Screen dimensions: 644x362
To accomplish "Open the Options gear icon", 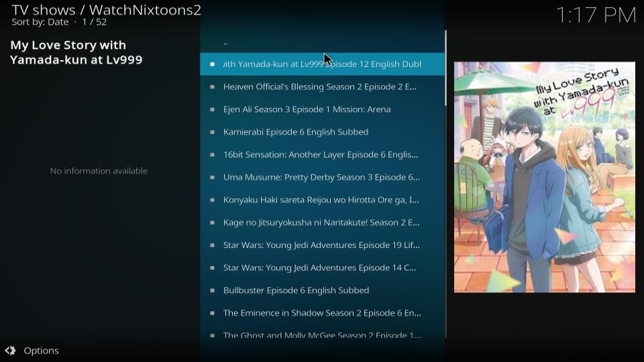I will click(10, 351).
